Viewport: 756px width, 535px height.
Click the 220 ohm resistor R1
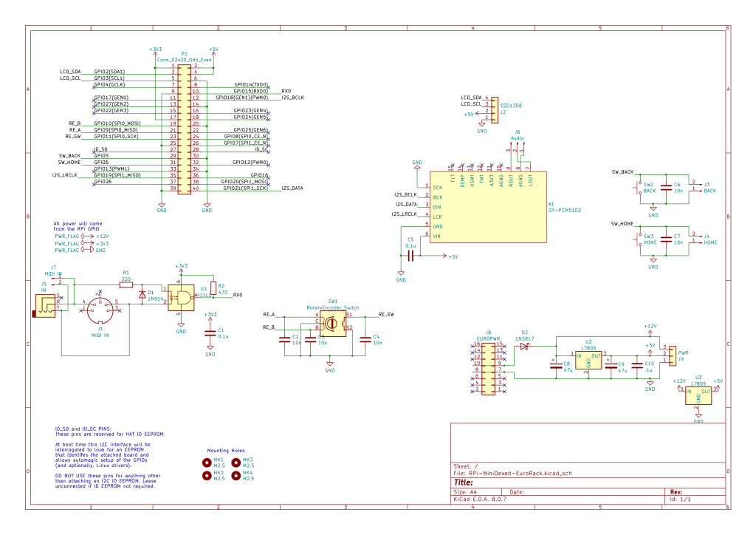pos(126,284)
